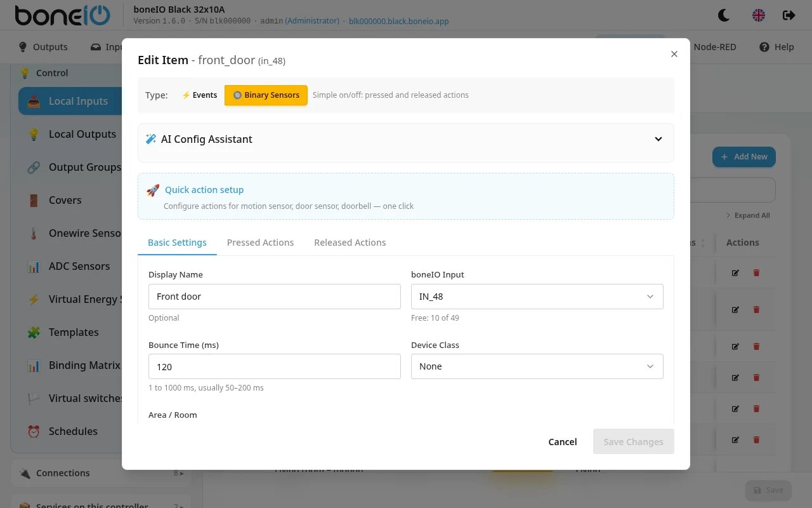
Task: Expand the AI Config Assistant chevron
Action: coord(658,139)
